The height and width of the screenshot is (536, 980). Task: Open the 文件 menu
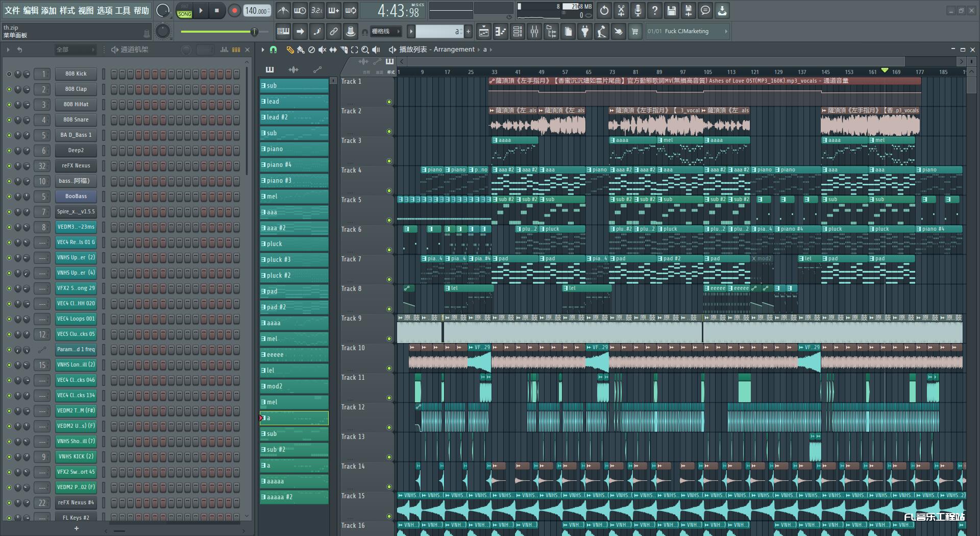point(12,10)
